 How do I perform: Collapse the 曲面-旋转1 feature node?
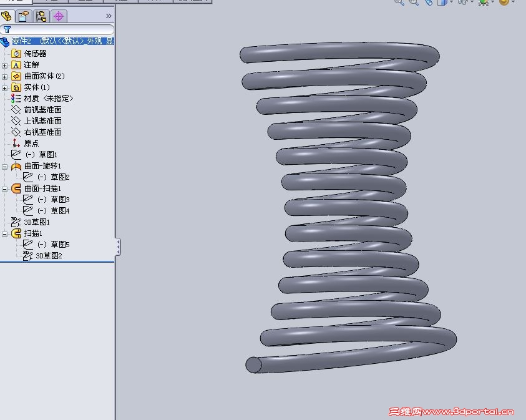tap(4, 167)
